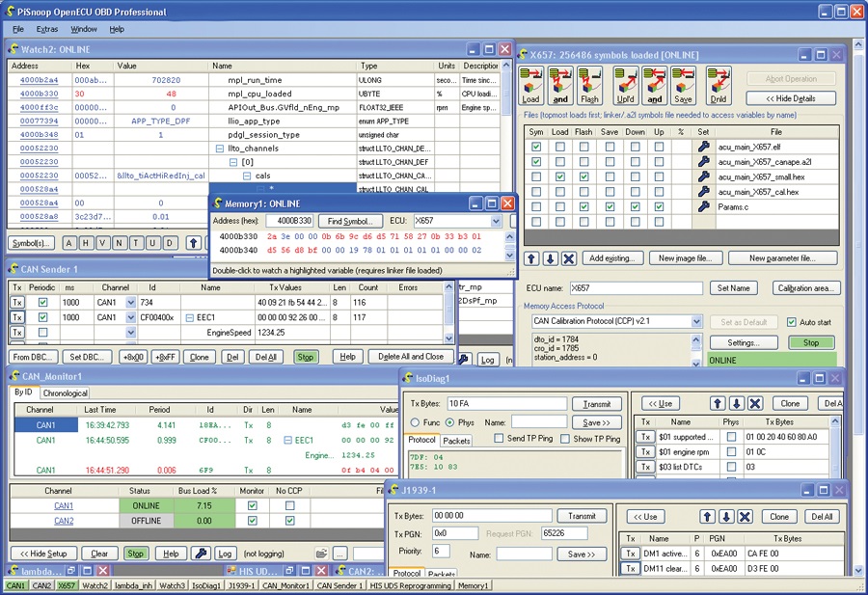Viewport: 868px width, 595px height.
Task: Click the X delete icon in J1939-1
Action: [746, 517]
